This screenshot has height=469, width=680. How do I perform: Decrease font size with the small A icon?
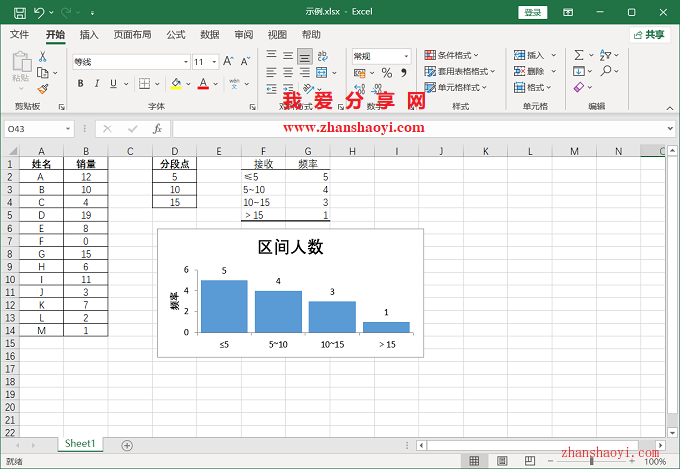click(245, 62)
